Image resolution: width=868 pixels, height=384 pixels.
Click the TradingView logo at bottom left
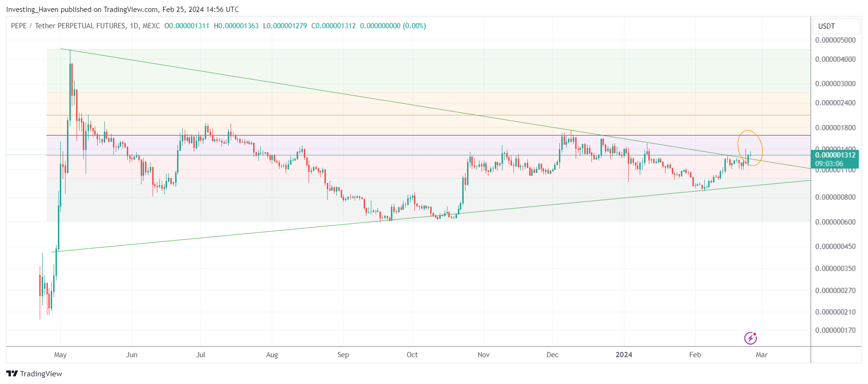click(x=34, y=373)
